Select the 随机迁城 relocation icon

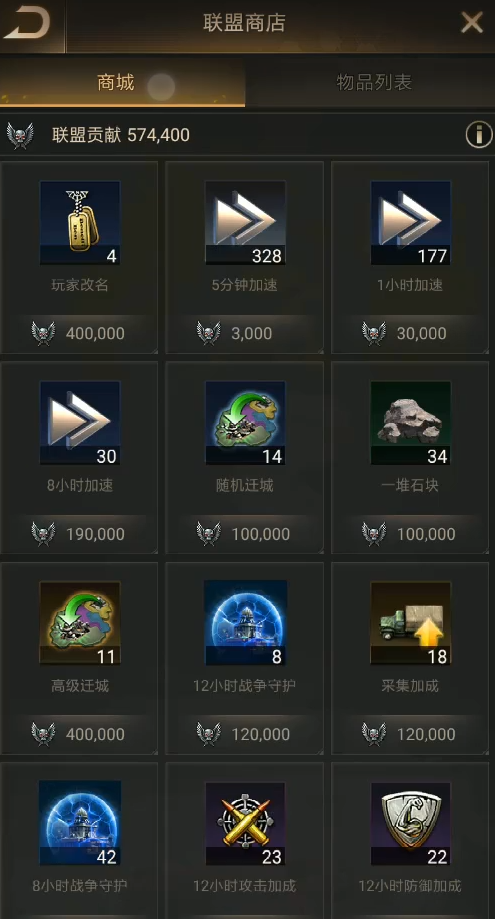point(245,423)
